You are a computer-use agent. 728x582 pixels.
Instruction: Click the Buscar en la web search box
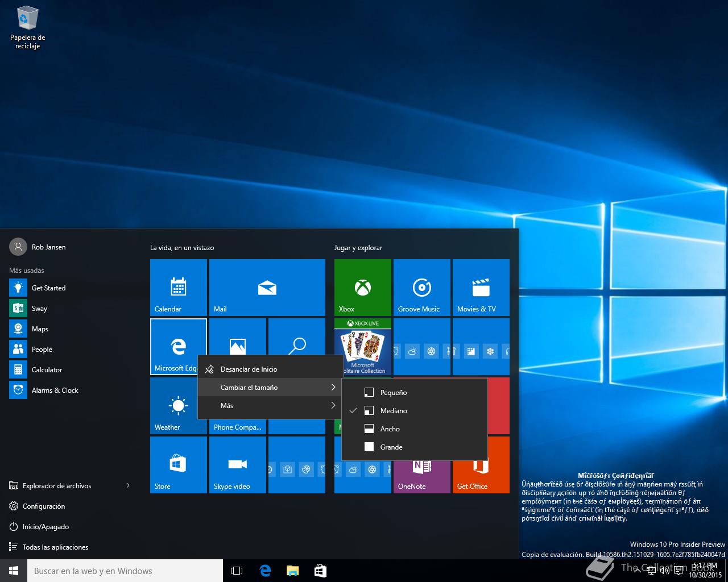pos(125,571)
